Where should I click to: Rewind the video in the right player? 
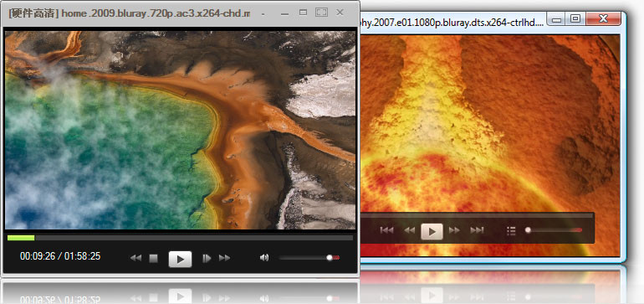click(x=410, y=230)
